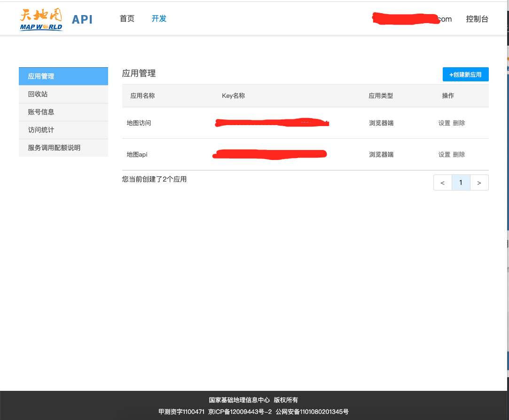The width and height of the screenshot is (509, 420).
Task: Go to previous page with < arrow
Action: pos(442,182)
